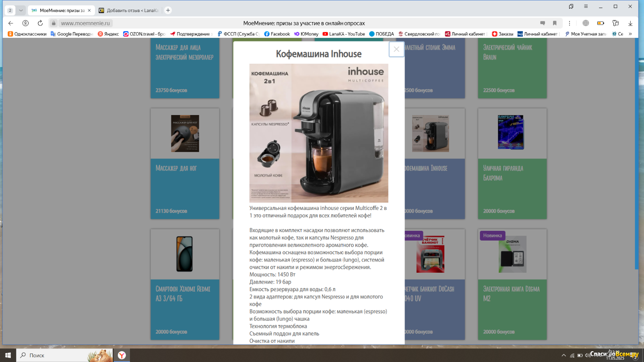Open the extensions puzzle icon
The height and width of the screenshot is (362, 644).
click(x=615, y=23)
